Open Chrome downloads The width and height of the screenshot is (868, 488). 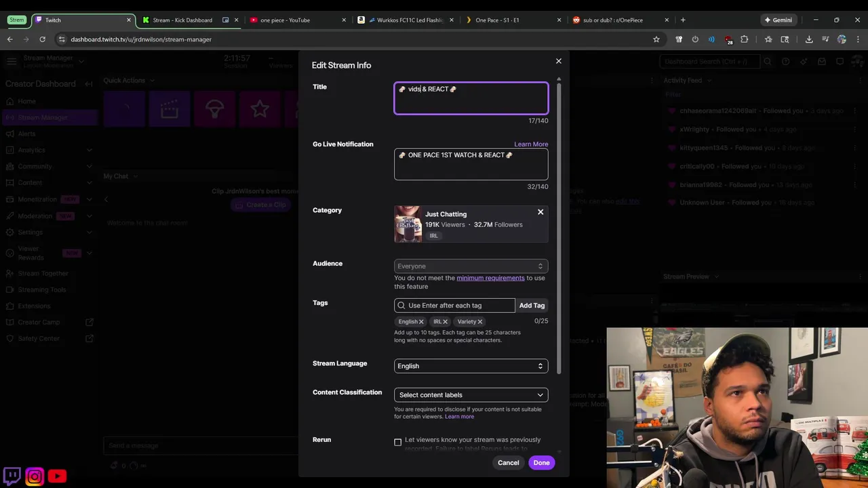[x=809, y=39]
